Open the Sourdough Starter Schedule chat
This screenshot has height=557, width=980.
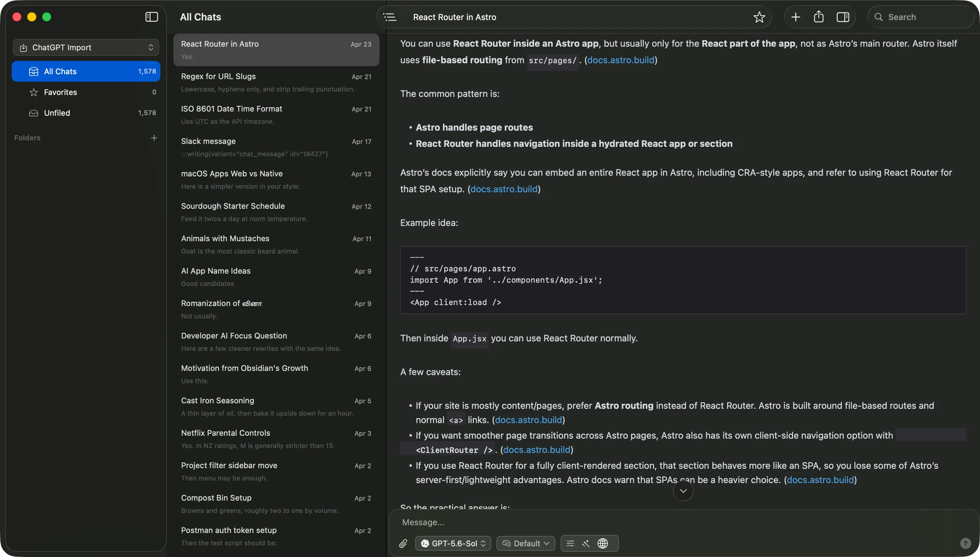point(276,212)
